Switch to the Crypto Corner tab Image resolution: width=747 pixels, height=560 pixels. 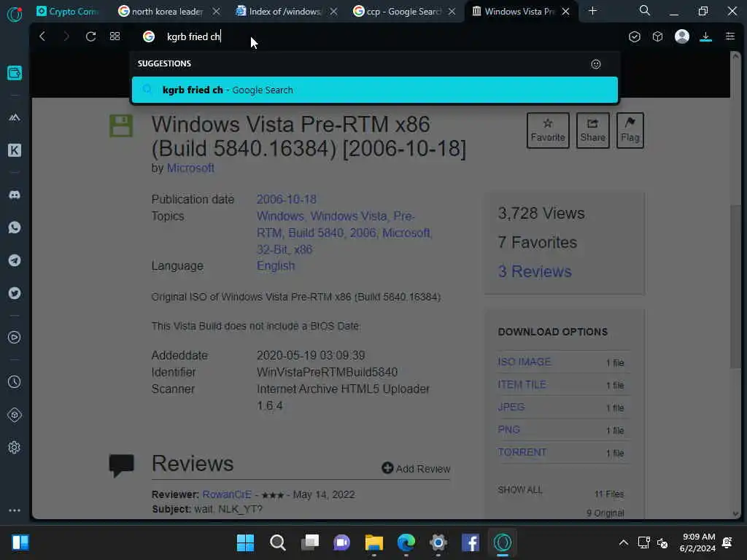point(68,11)
